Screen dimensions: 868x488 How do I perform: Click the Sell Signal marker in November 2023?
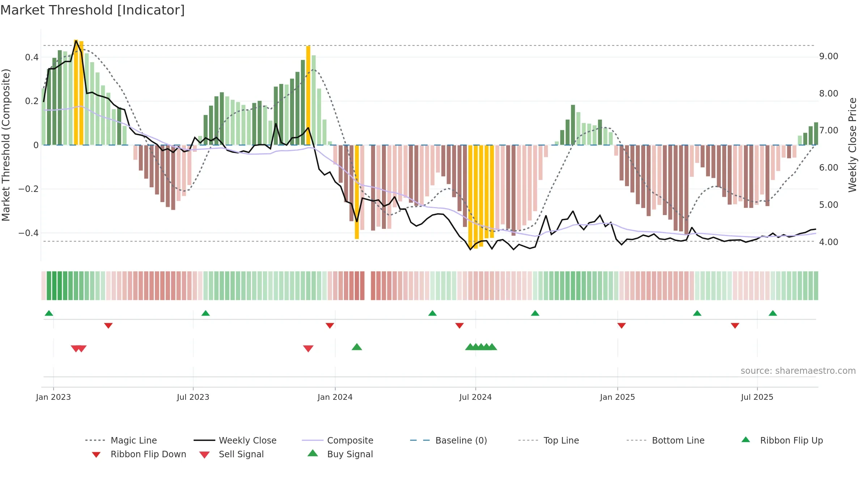click(x=308, y=348)
